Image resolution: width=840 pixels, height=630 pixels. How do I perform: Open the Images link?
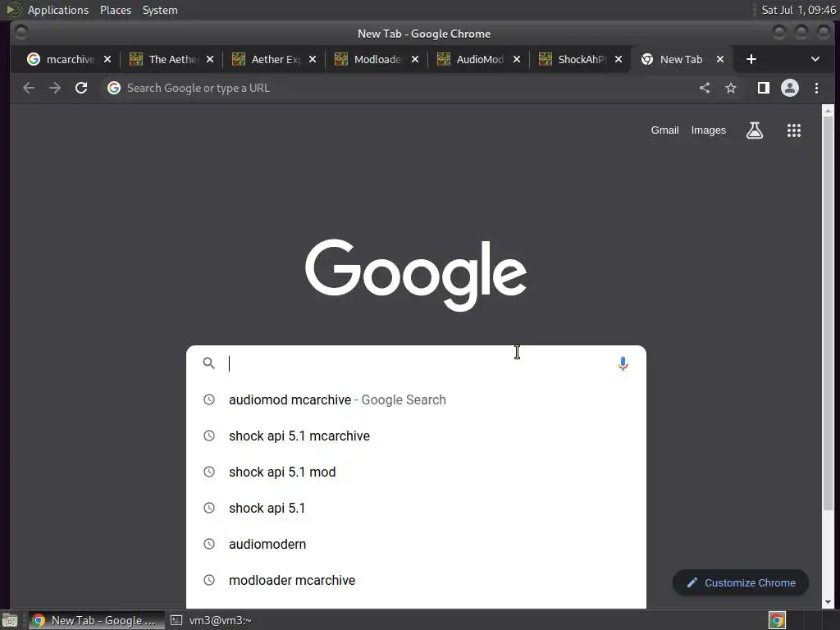tap(708, 130)
